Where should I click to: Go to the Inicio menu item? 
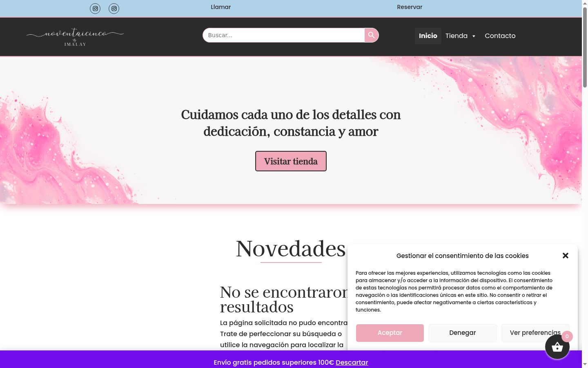[x=428, y=36]
